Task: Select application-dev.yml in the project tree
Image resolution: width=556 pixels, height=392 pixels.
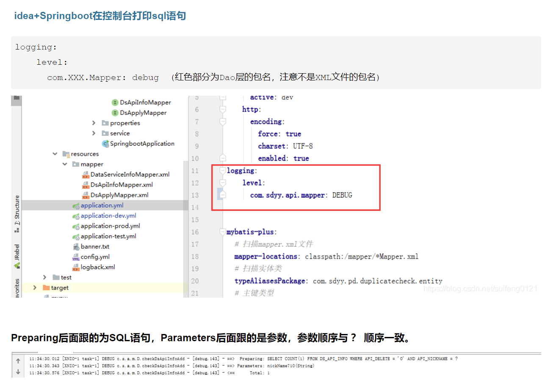Action: pos(108,215)
